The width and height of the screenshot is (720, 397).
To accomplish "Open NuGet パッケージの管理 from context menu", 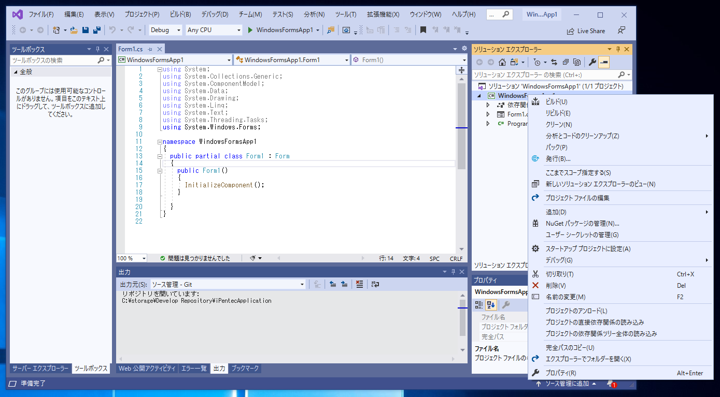I will click(x=620, y=224).
